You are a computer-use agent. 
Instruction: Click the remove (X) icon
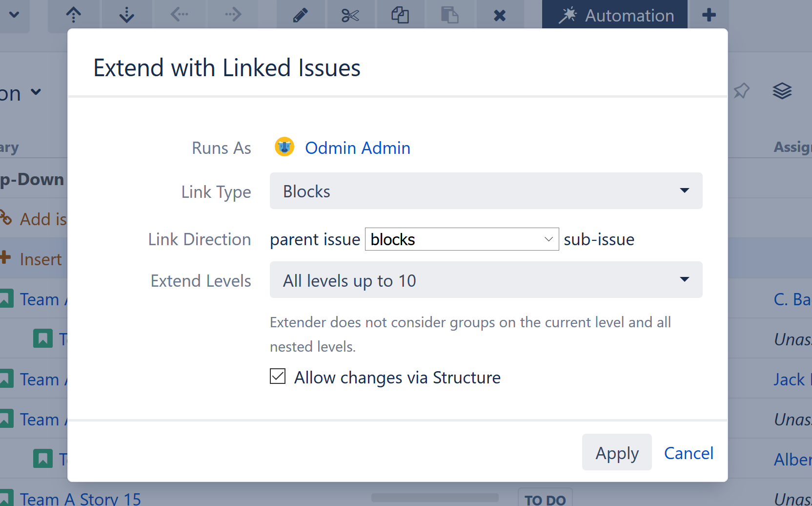pyautogui.click(x=500, y=15)
